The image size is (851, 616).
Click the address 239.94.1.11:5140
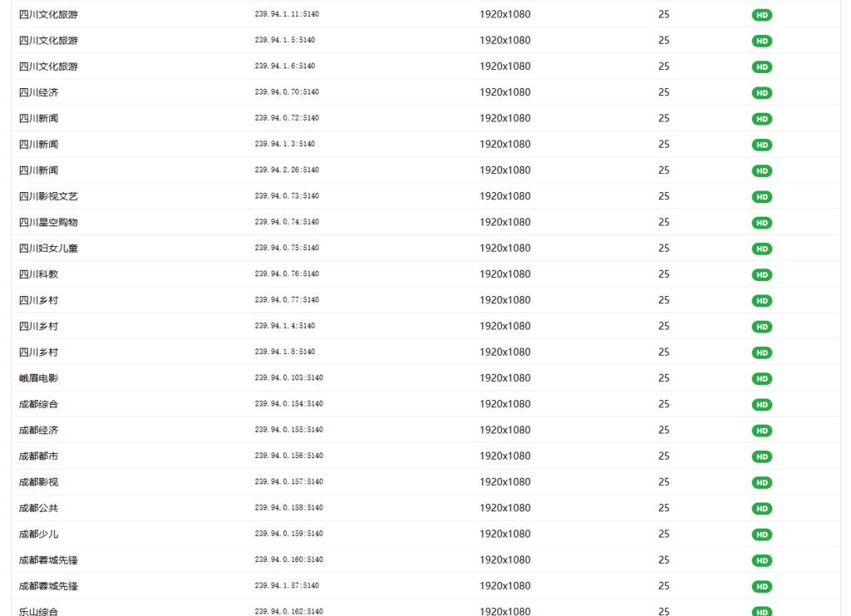tap(286, 14)
